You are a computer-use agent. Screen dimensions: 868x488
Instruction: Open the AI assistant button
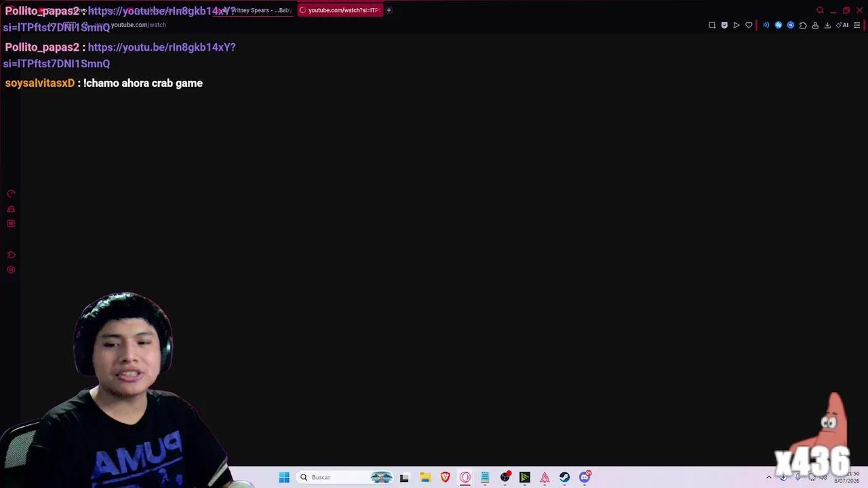tap(842, 25)
